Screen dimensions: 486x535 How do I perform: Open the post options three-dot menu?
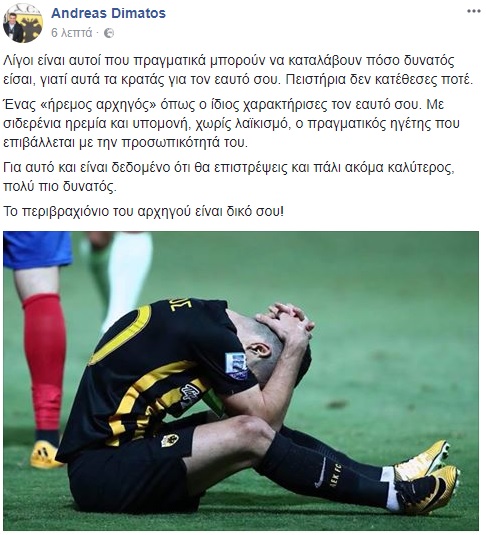[474, 11]
